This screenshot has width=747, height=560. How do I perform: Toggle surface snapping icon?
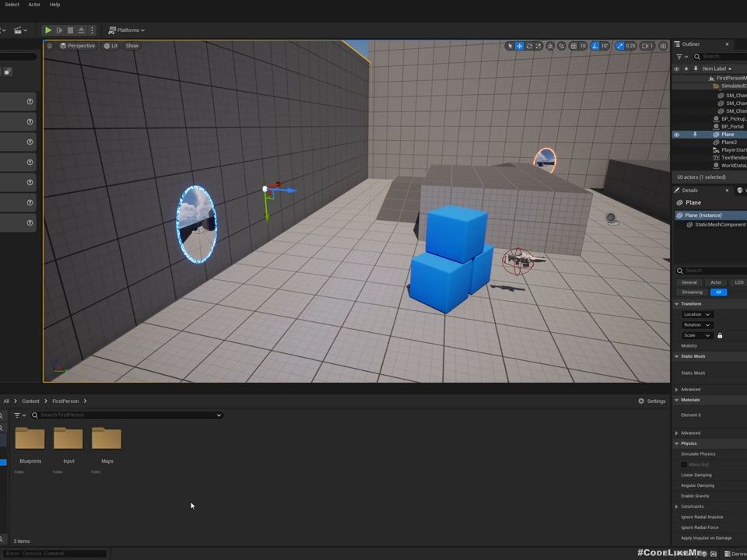pos(562,46)
